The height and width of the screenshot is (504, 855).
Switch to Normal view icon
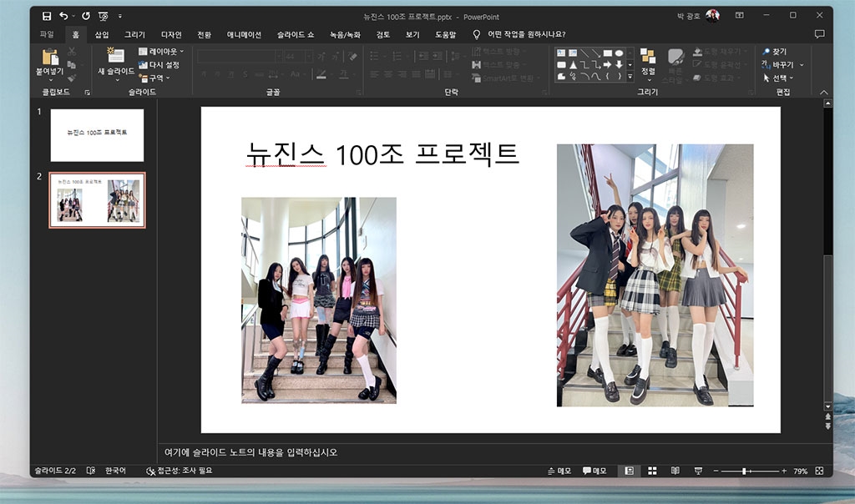[x=630, y=471]
